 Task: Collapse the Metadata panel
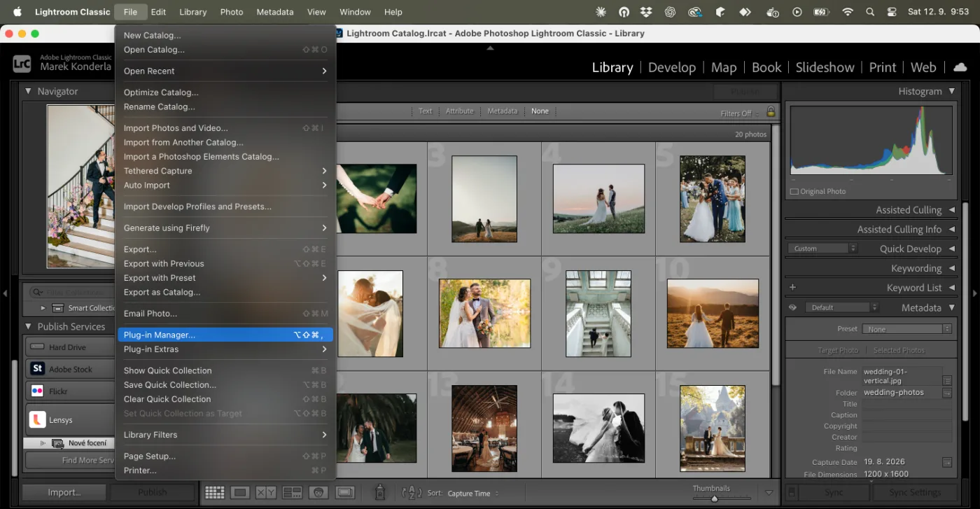click(951, 307)
